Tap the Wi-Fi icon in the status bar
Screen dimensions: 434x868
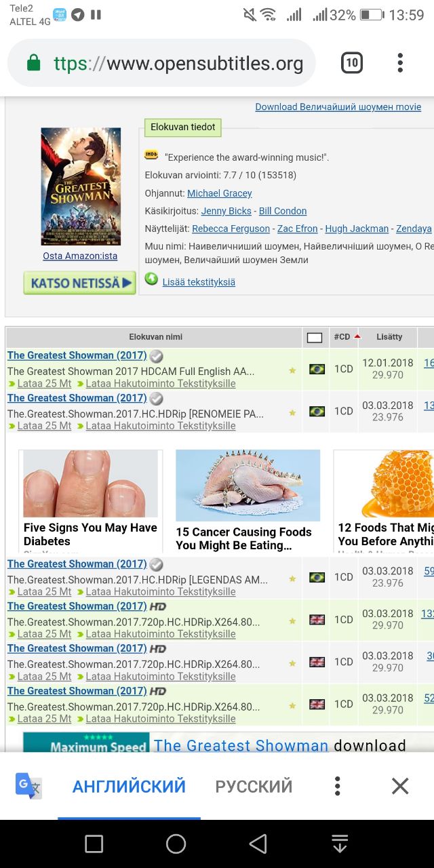coord(269,14)
